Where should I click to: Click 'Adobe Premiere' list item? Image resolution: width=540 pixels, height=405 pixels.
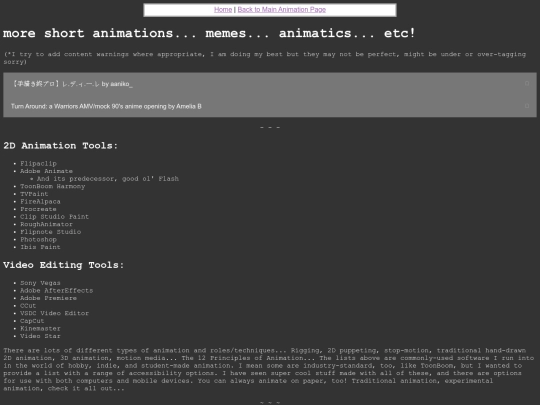pos(48,298)
